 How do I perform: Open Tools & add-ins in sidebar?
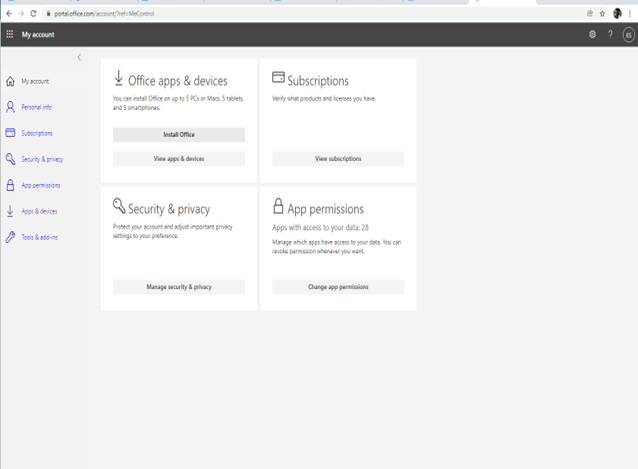point(39,238)
